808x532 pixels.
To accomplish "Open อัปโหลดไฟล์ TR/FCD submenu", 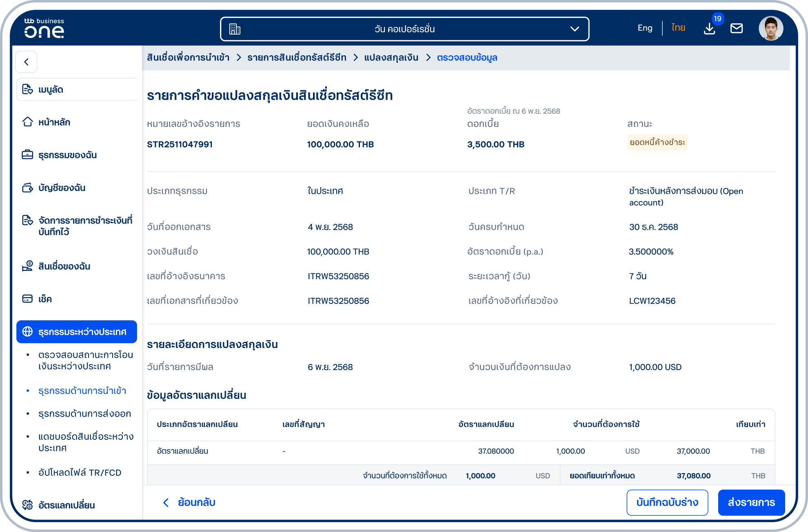I will coord(80,472).
